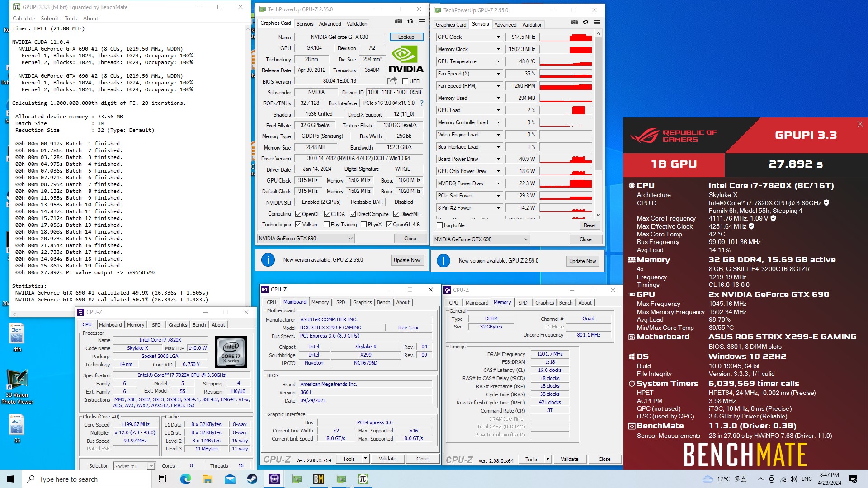Open GPU selector dropdown in GPU-Z Sensors window

481,239
